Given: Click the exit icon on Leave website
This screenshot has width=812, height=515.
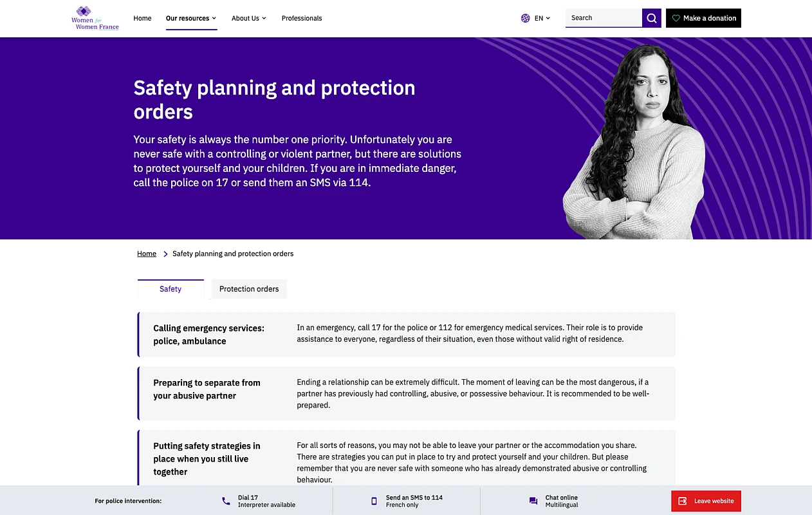Looking at the screenshot, I should [x=683, y=501].
